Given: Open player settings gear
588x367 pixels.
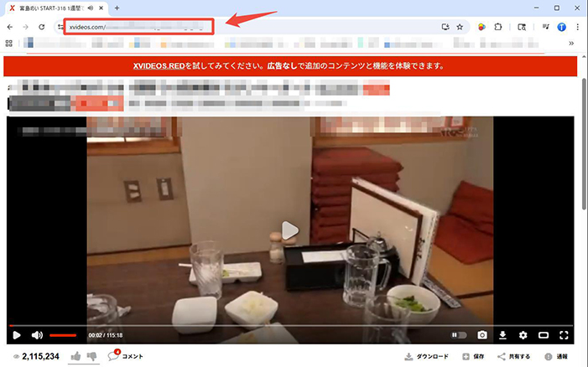Looking at the screenshot, I should 523,335.
